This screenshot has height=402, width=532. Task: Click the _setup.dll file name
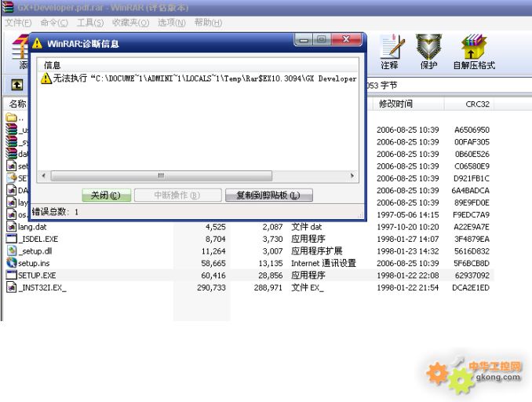(35, 251)
